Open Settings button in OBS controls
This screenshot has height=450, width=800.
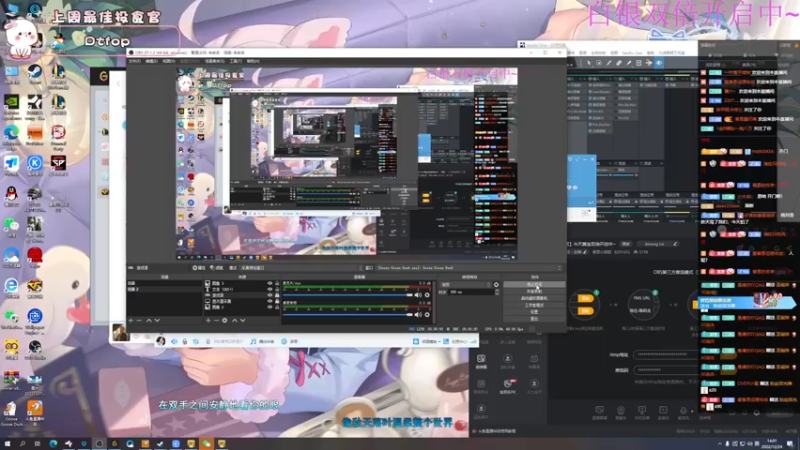[534, 312]
